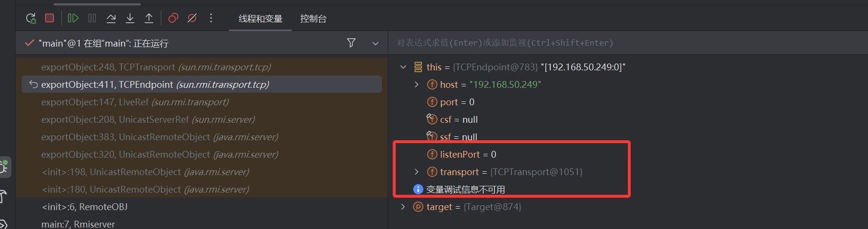Collapse the 'this' TCPEndpoint variable node
The width and height of the screenshot is (868, 229).
pyautogui.click(x=403, y=67)
